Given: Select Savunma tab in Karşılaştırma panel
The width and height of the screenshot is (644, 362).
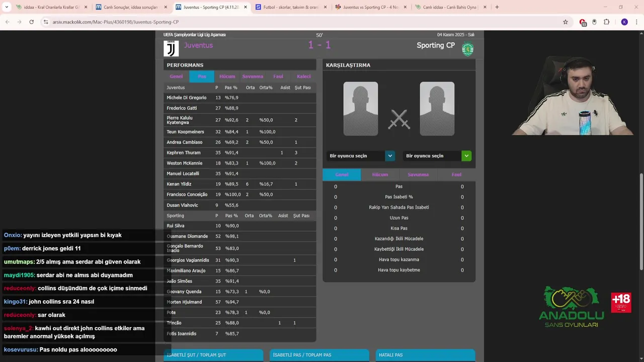Looking at the screenshot, I should point(418,174).
